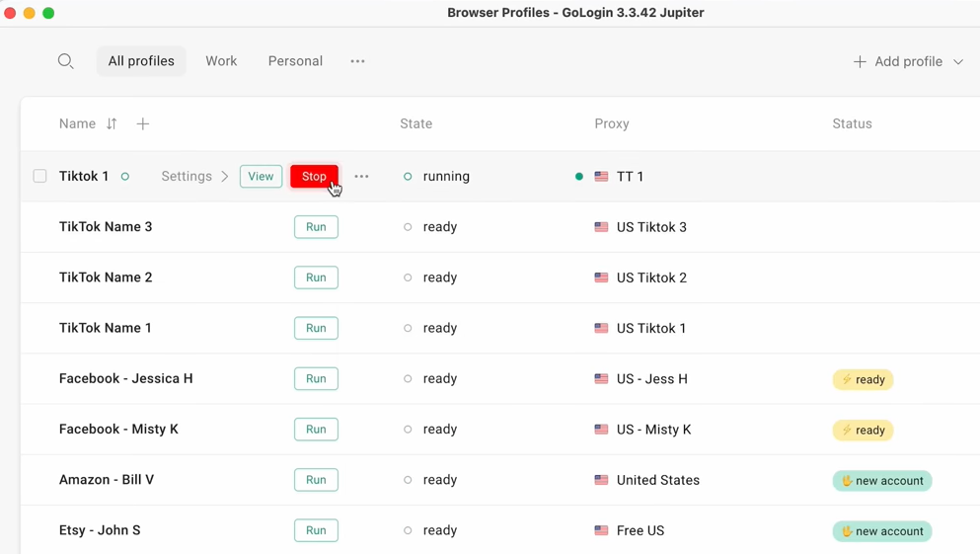Open the profile search magnifier icon

65,61
